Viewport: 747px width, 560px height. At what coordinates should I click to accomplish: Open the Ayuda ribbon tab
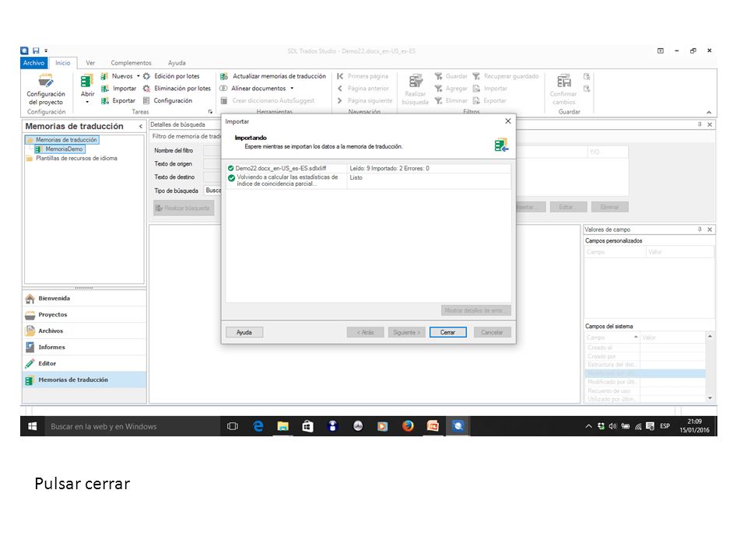[177, 63]
